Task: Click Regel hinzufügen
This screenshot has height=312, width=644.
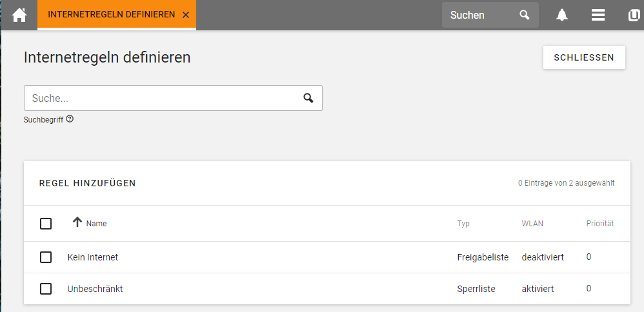Action: [x=88, y=183]
